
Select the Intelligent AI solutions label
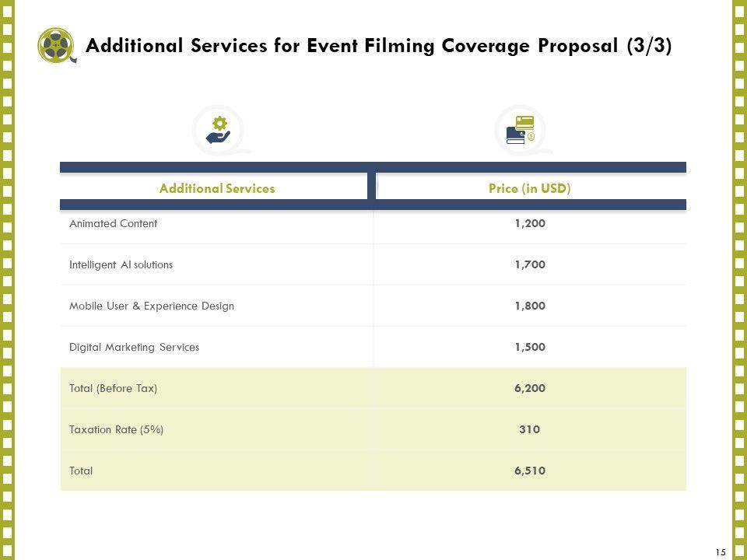click(121, 264)
